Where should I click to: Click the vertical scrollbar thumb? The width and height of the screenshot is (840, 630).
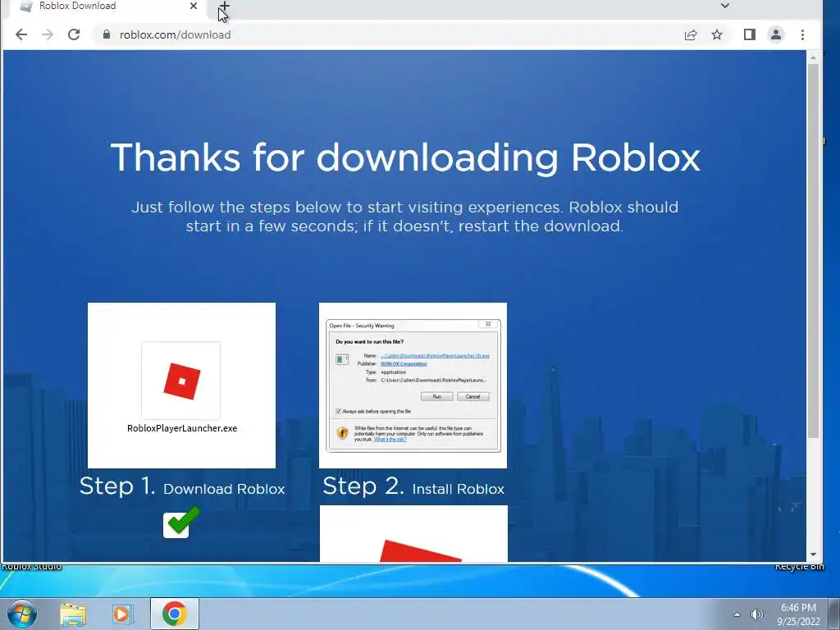[x=813, y=251]
